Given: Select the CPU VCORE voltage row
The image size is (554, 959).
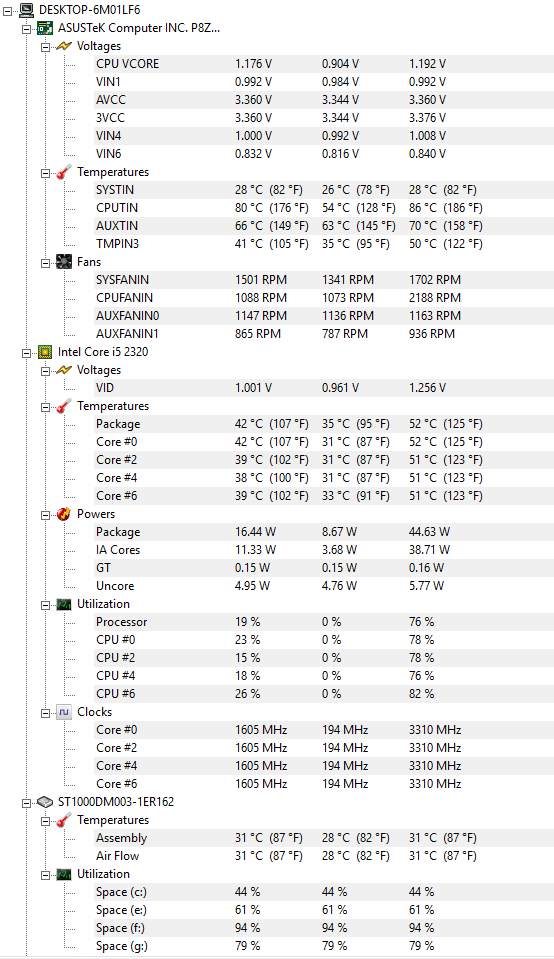Looking at the screenshot, I should pyautogui.click(x=323, y=64).
